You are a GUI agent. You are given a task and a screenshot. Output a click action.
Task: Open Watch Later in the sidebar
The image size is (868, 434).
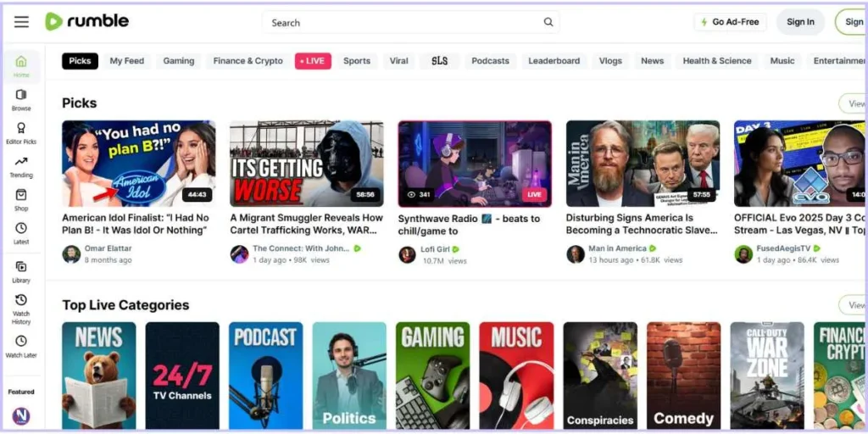(21, 346)
